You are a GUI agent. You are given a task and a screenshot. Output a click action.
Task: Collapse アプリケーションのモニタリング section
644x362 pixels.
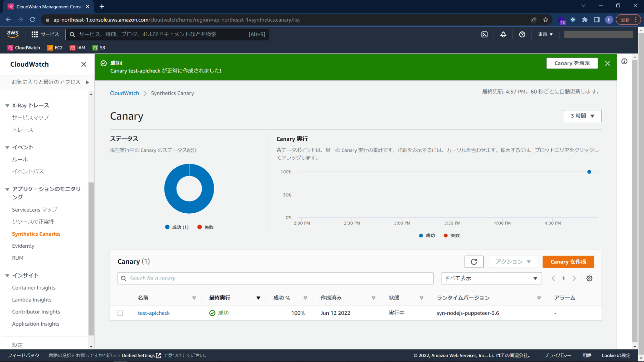[7, 190]
